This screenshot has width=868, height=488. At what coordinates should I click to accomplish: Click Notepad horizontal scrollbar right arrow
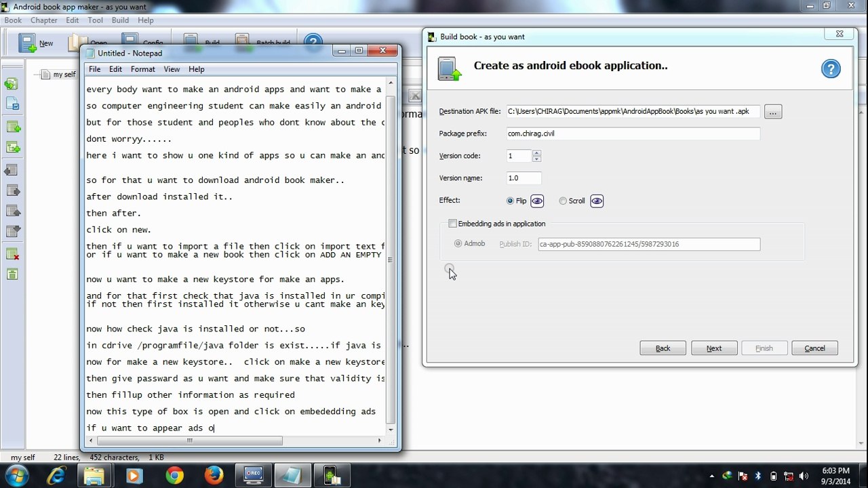[x=379, y=441]
